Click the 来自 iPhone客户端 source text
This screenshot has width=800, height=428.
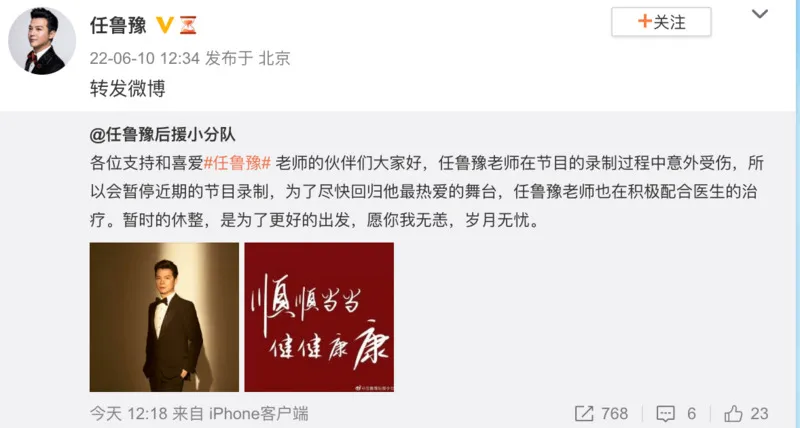tap(240, 413)
